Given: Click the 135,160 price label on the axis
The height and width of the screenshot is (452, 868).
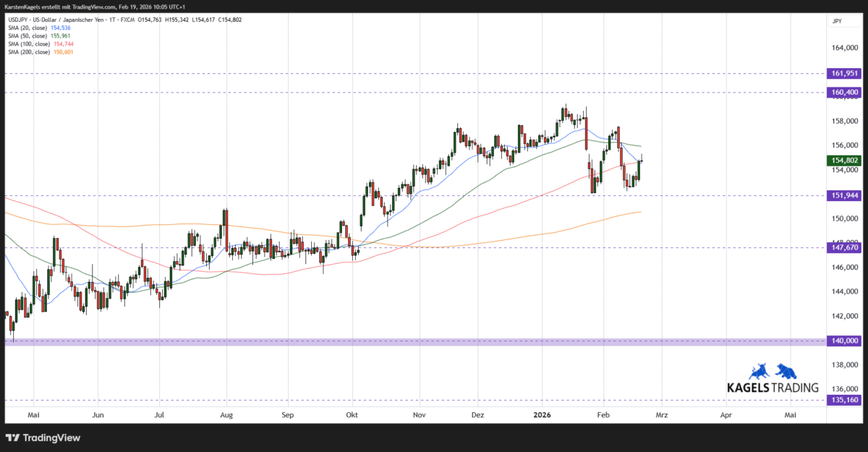Looking at the screenshot, I should tap(843, 400).
